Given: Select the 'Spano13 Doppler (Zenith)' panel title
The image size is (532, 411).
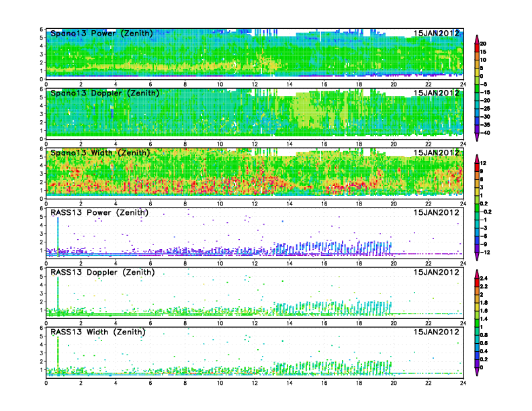Looking at the screenshot, I should pos(105,93).
